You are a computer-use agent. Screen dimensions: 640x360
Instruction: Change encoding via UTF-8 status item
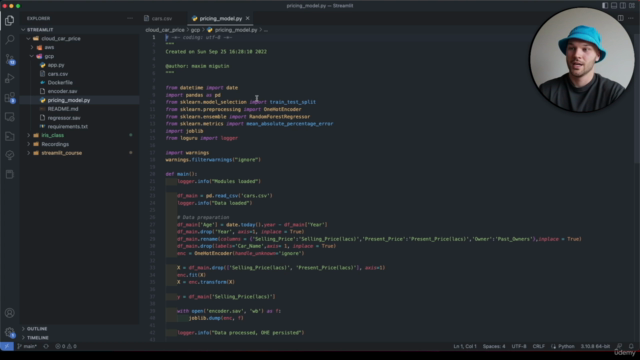click(519, 346)
